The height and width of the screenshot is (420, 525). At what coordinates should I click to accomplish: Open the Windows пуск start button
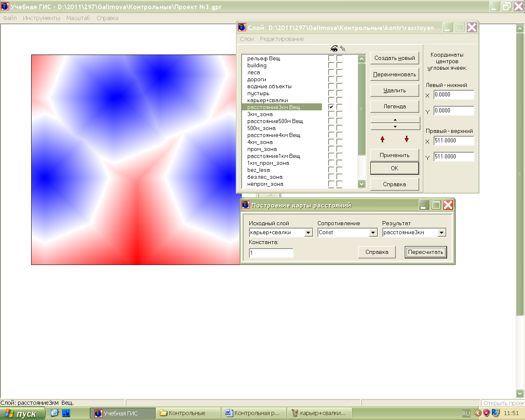[x=22, y=413]
